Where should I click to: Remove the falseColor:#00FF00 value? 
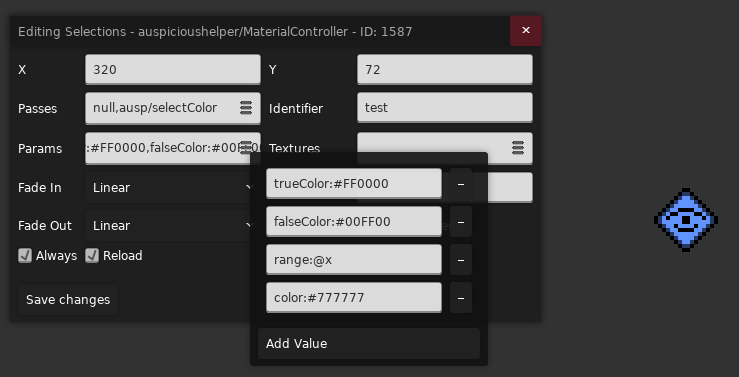[x=461, y=222]
